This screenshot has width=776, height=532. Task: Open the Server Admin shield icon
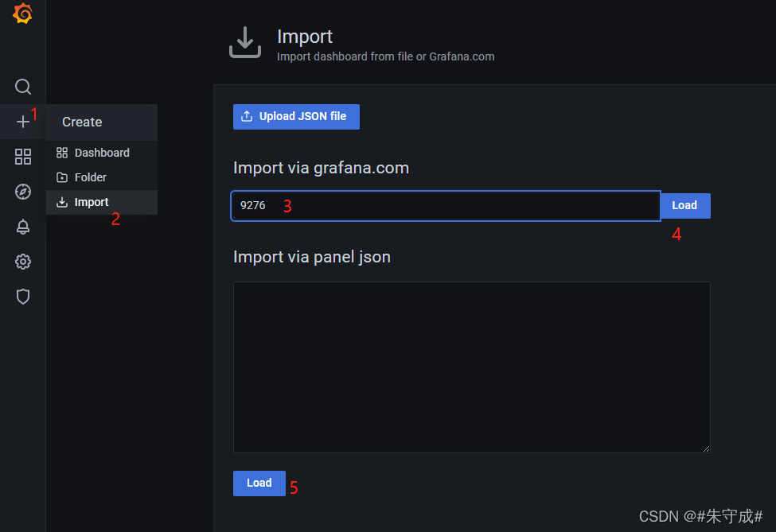tap(23, 297)
